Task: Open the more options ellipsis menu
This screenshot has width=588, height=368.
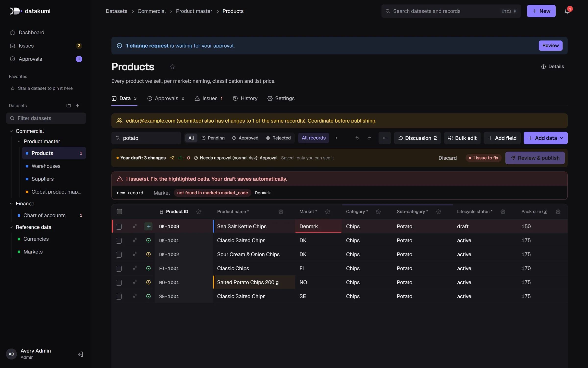Action: coord(385,138)
